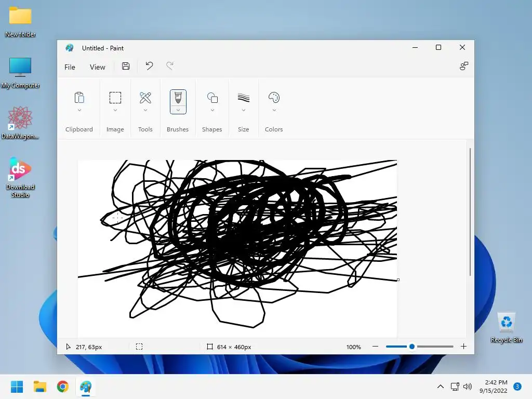Click the Shapes icon
532x399 pixels.
[212, 98]
